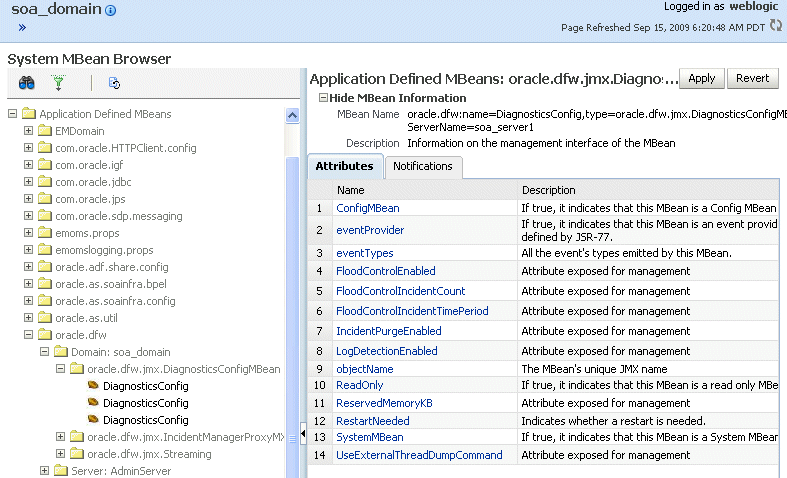Expand the com.oracle.HTTPClient.config node

coord(29,148)
